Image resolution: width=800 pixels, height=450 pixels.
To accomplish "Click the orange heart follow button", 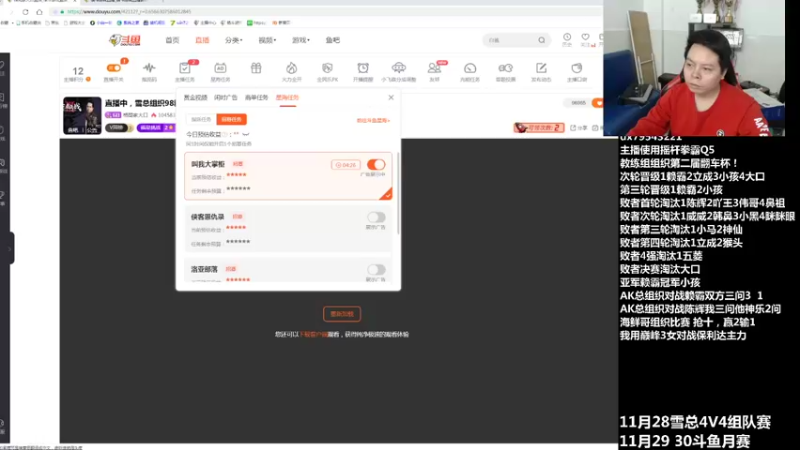I will tap(597, 103).
